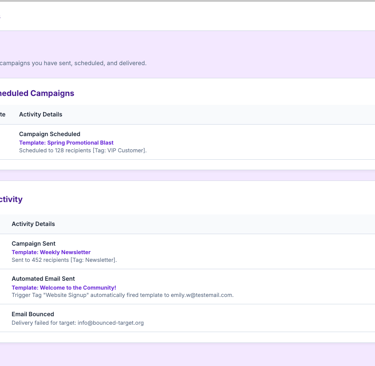Click the page description about sent campaigns
Screen dimensions: 375x366
tap(73, 63)
